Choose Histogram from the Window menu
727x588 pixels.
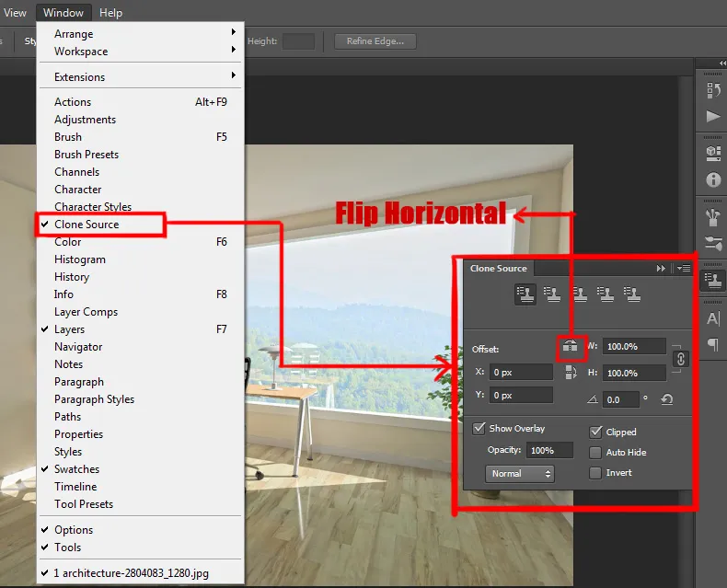coord(141,259)
